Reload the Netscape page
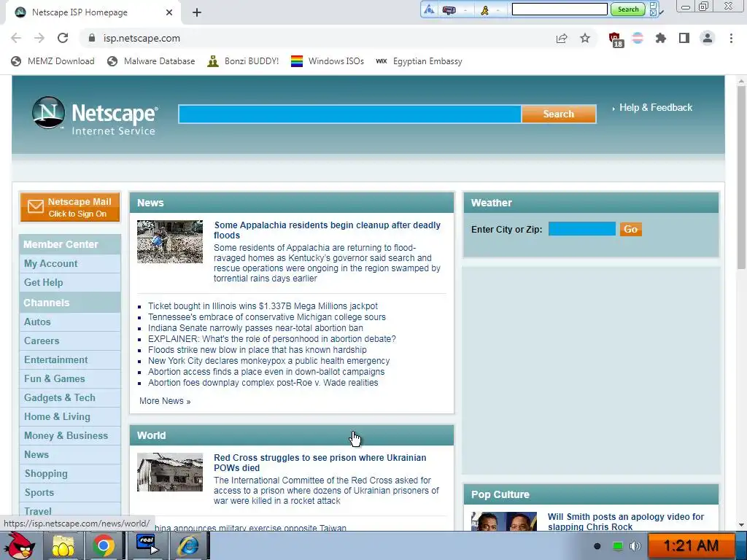The height and width of the screenshot is (560, 747). click(63, 38)
